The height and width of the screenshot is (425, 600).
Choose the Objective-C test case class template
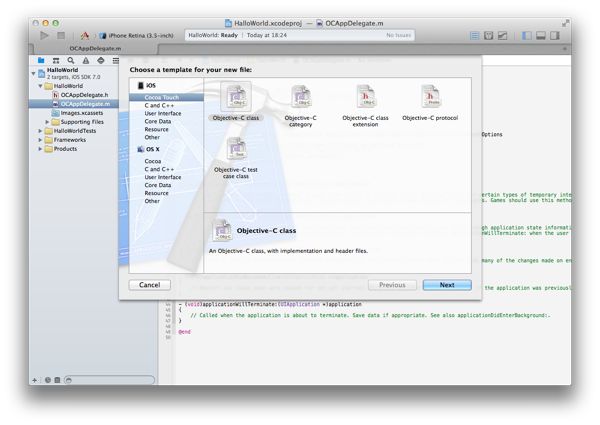[x=236, y=158]
